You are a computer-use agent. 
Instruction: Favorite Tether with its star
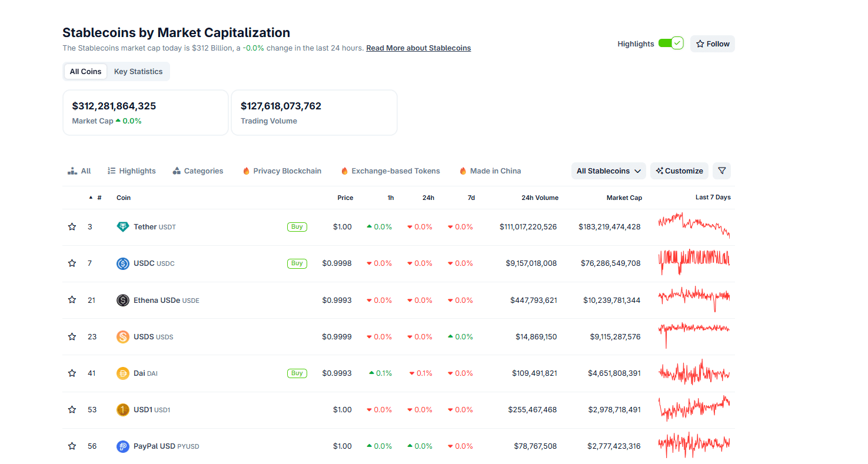(x=72, y=227)
